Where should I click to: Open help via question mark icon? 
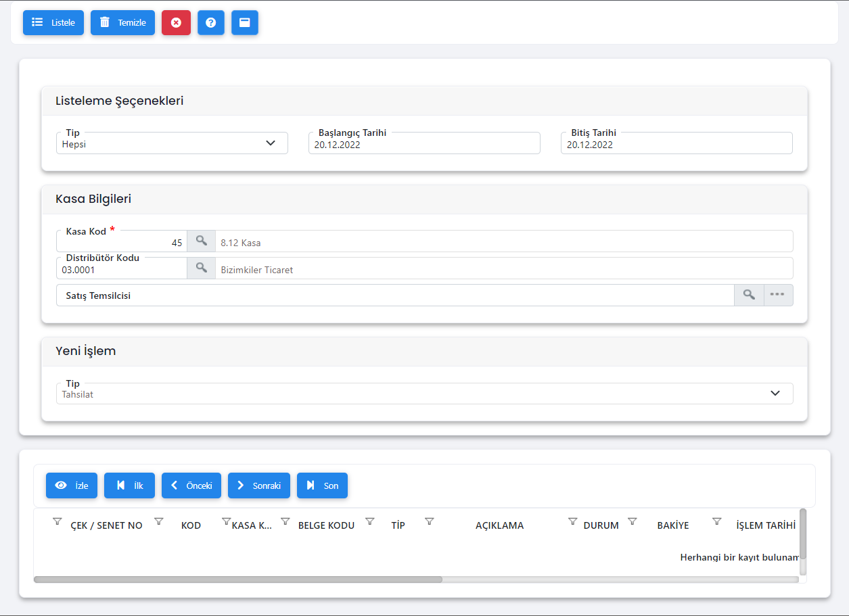point(210,22)
